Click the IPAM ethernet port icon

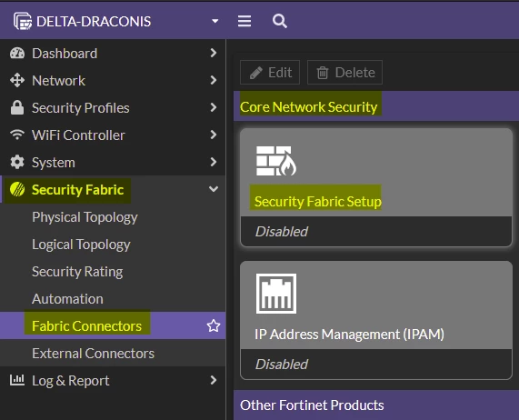coord(276,294)
